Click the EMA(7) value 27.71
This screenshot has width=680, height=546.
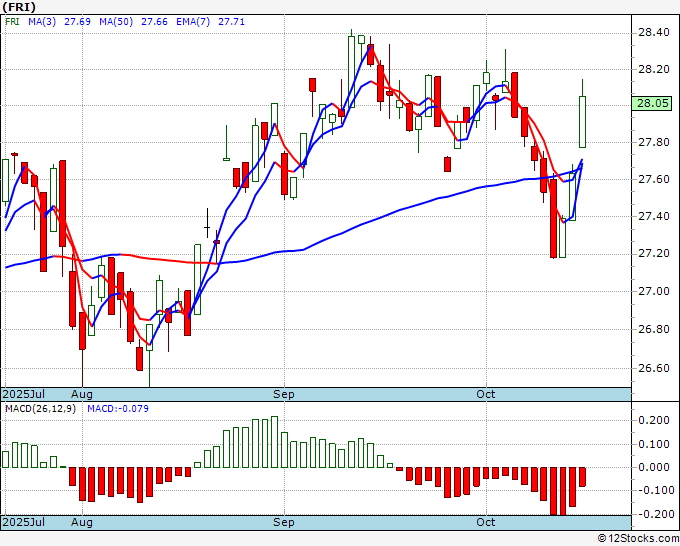click(232, 22)
